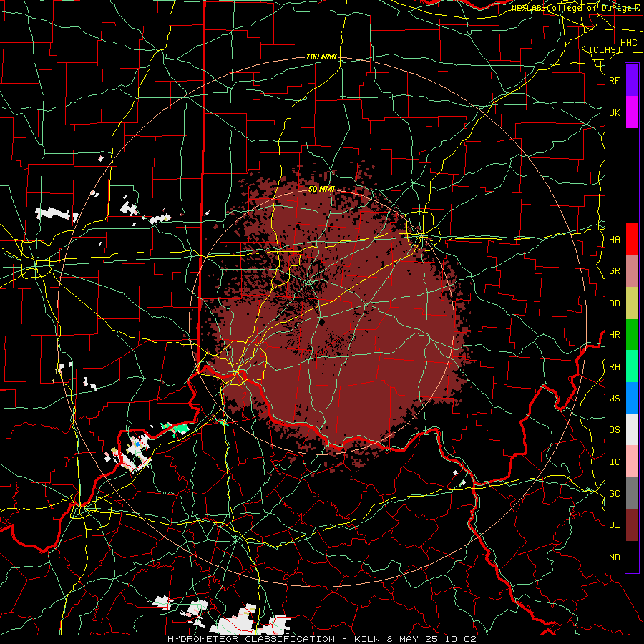Click the GR legend label
644x644 pixels.
pyautogui.click(x=614, y=271)
